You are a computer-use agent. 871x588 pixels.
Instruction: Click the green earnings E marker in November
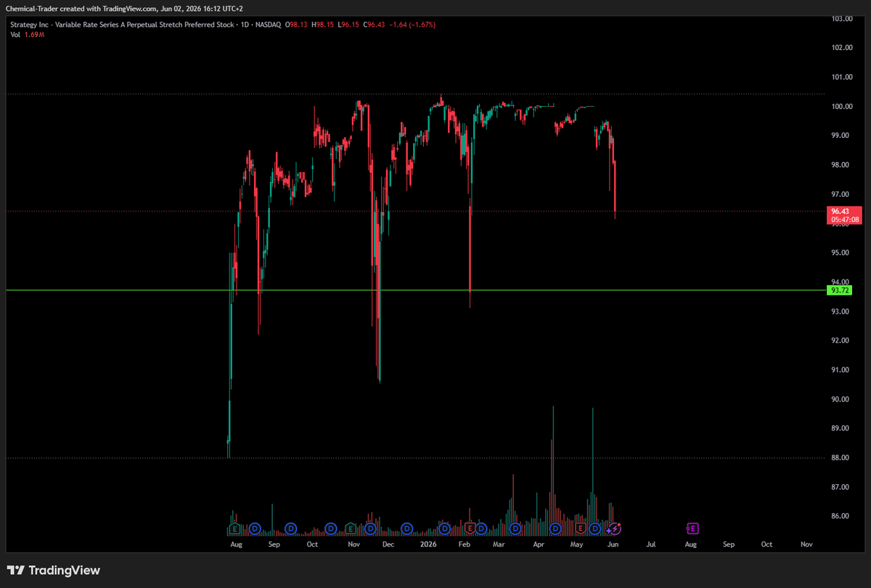(x=351, y=528)
